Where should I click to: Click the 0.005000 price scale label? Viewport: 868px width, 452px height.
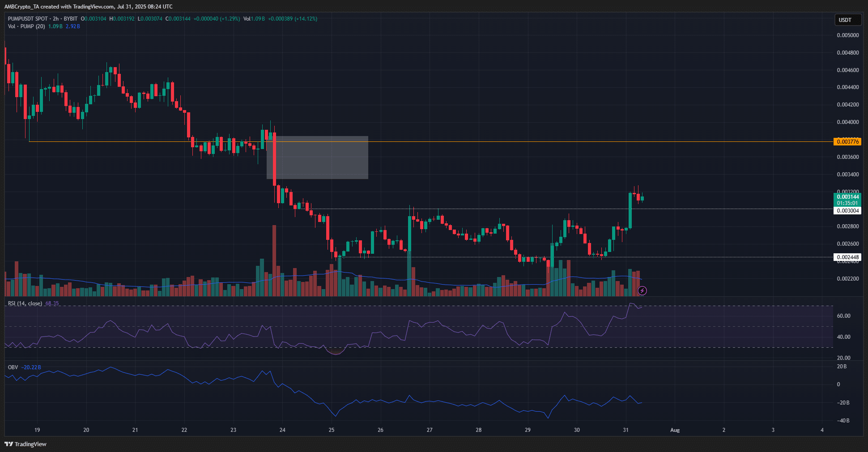(847, 35)
